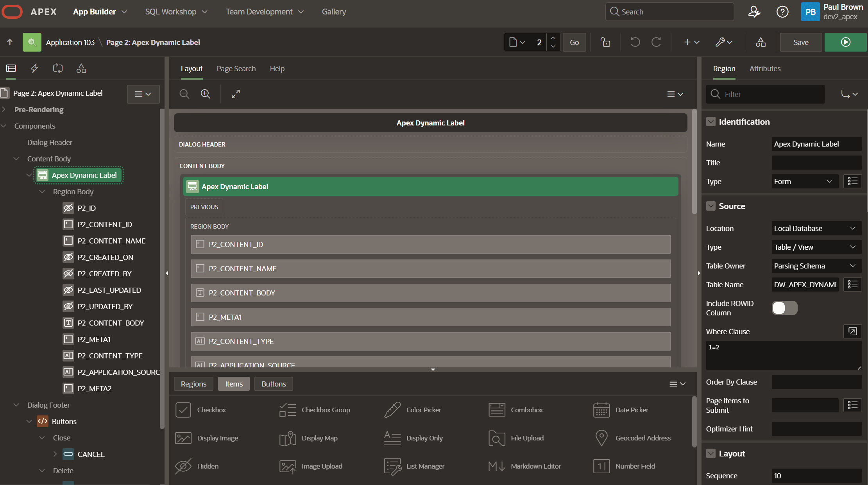
Task: Open region Type quick pick list
Action: click(x=852, y=181)
